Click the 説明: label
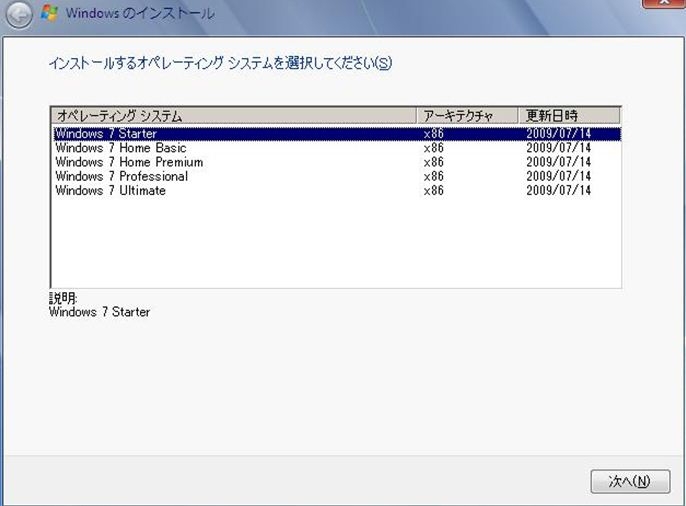This screenshot has width=686, height=506. pyautogui.click(x=63, y=298)
